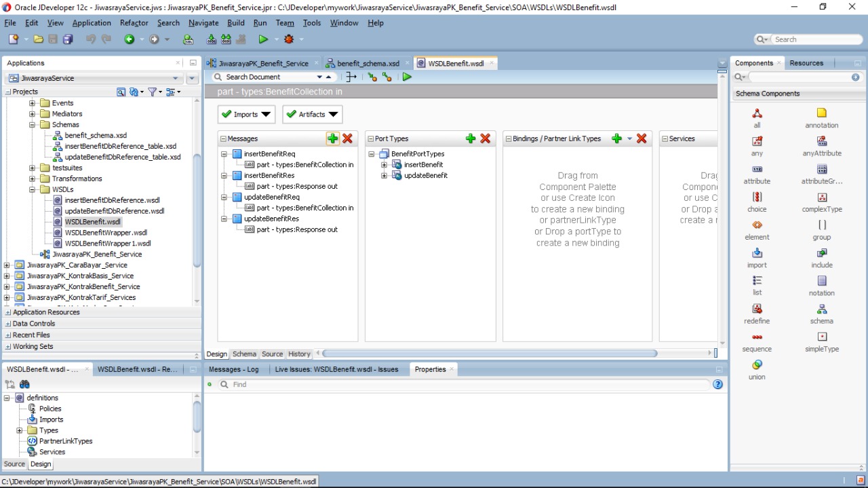Click the Debug bug icon
This screenshot has height=488, width=868.
(x=290, y=39)
